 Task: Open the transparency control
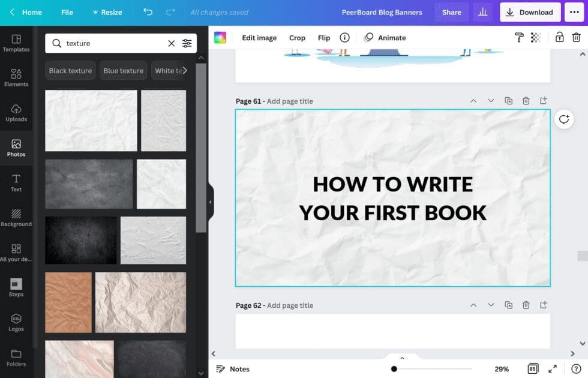pyautogui.click(x=536, y=37)
